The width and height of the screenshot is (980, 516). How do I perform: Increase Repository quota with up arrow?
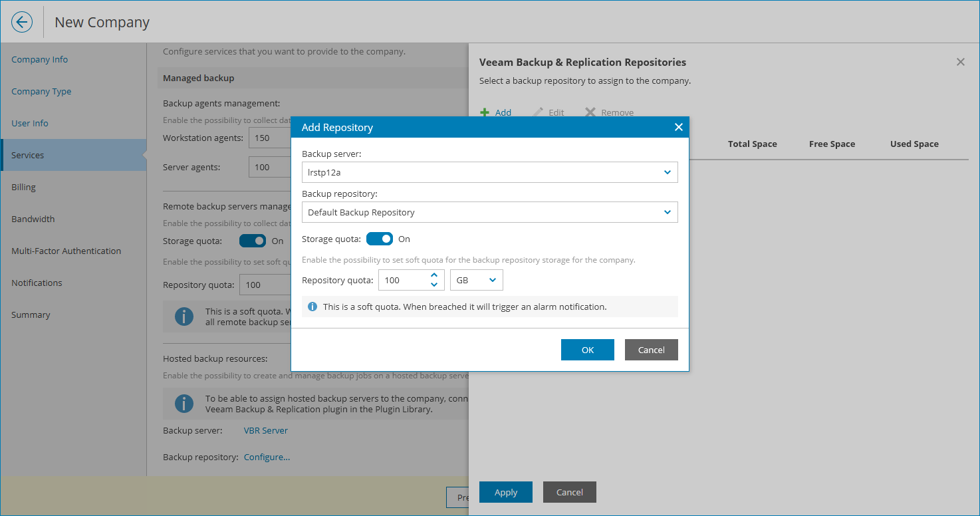coord(434,275)
